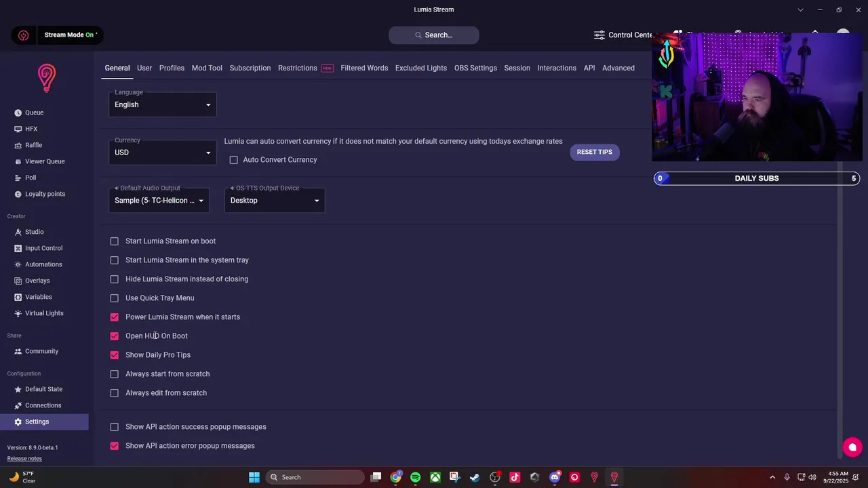The width and height of the screenshot is (868, 488).
Task: Open the taskbar weather widget
Action: point(22,477)
